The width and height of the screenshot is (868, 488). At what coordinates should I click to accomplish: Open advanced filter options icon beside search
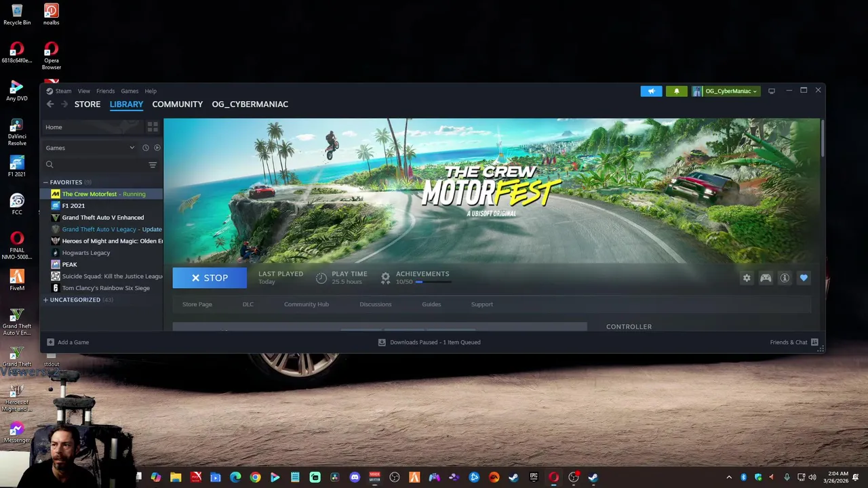click(x=153, y=165)
